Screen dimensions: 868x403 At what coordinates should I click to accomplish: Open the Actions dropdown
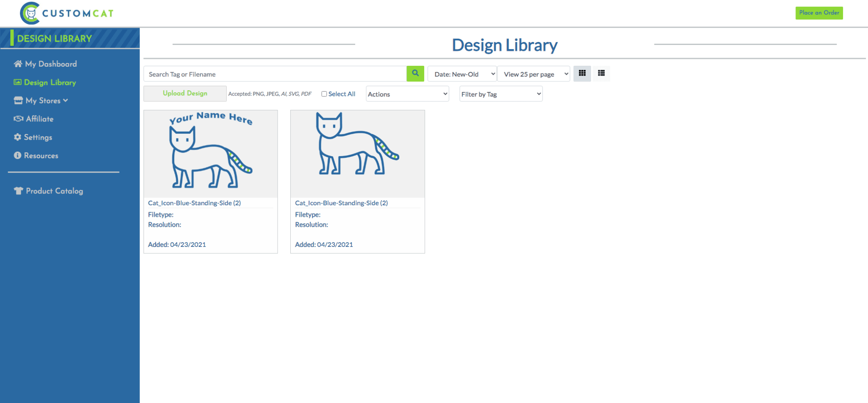tap(407, 94)
